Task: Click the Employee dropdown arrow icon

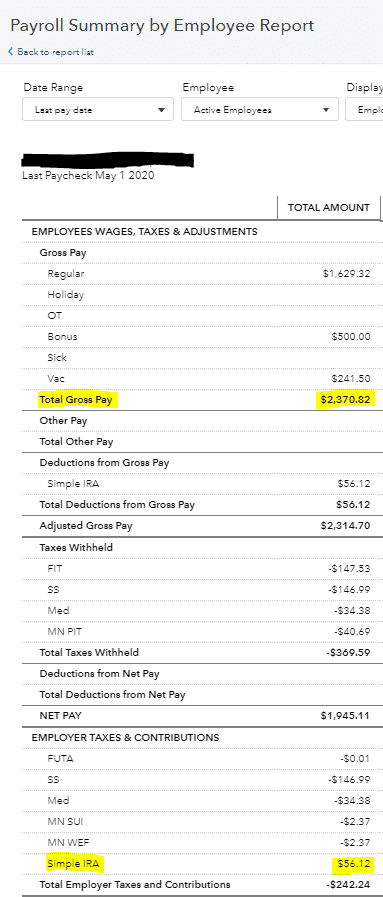Action: (326, 110)
